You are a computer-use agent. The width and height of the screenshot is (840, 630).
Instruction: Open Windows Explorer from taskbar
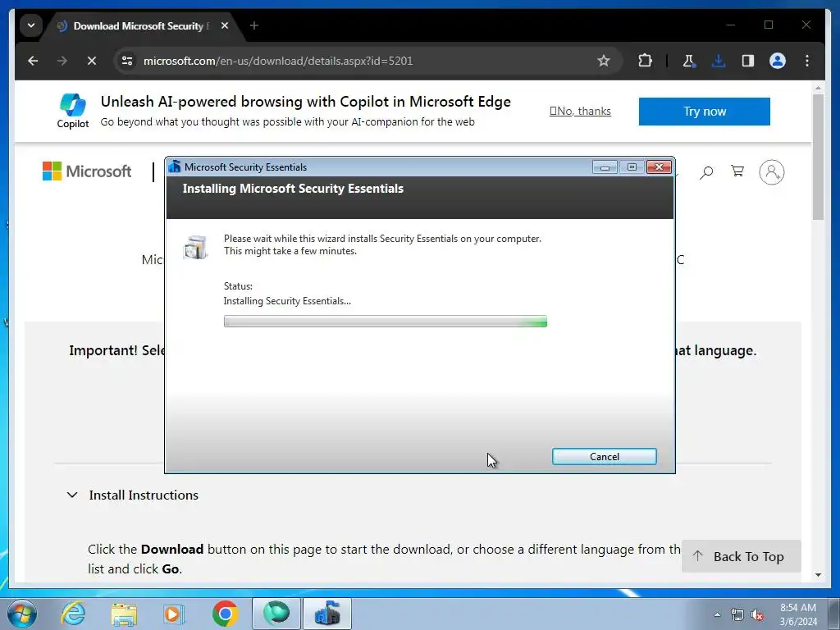coord(124,614)
